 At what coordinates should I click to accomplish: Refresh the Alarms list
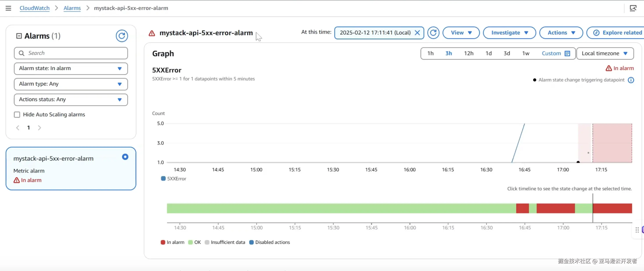point(122,36)
